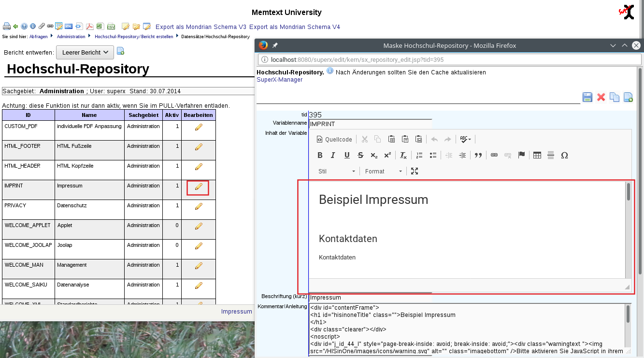
Task: Remove formatting with the Tx icon
Action: coord(403,155)
